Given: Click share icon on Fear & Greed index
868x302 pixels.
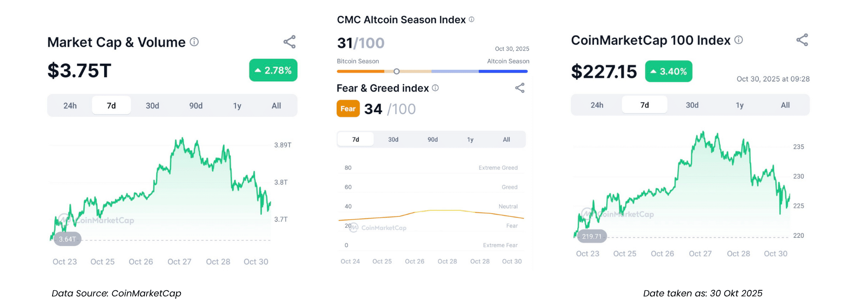Looking at the screenshot, I should [x=520, y=88].
